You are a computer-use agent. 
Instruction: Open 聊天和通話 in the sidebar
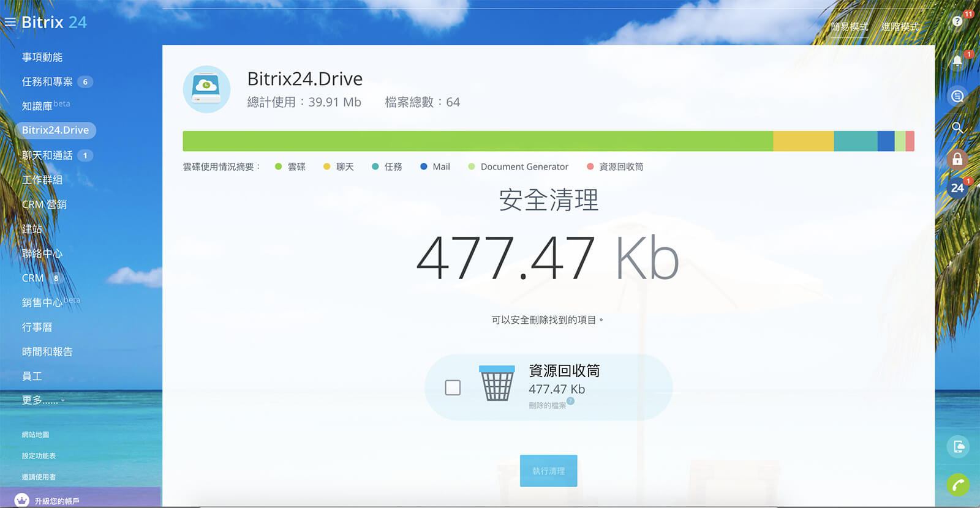point(47,155)
